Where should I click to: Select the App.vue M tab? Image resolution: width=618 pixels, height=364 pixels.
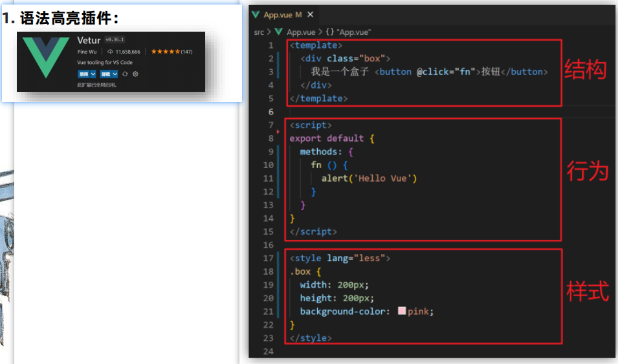pos(282,15)
